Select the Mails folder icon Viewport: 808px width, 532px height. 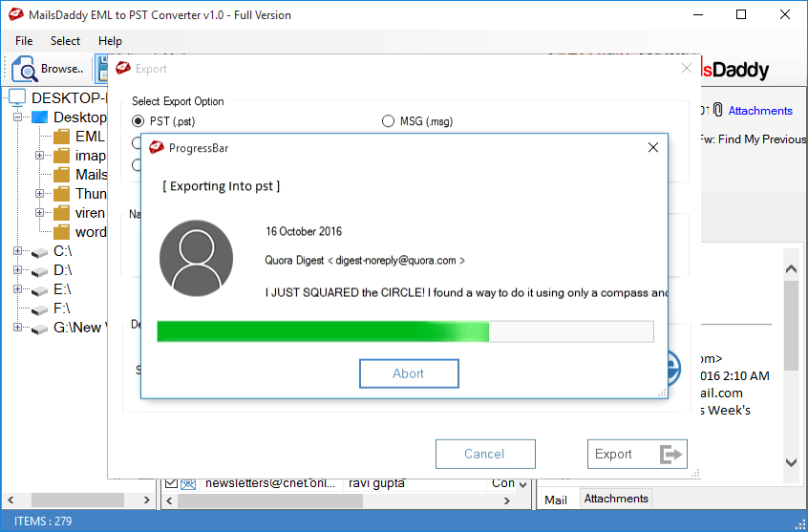[61, 175]
